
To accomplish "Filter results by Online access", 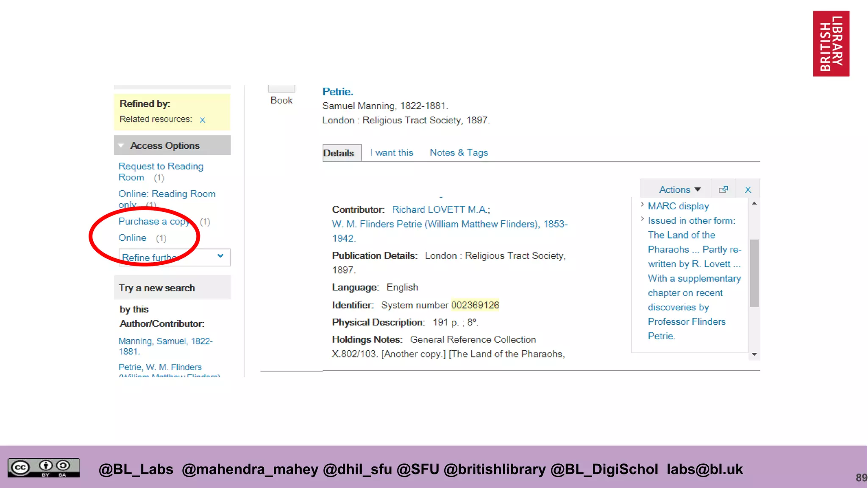I will click(x=132, y=238).
